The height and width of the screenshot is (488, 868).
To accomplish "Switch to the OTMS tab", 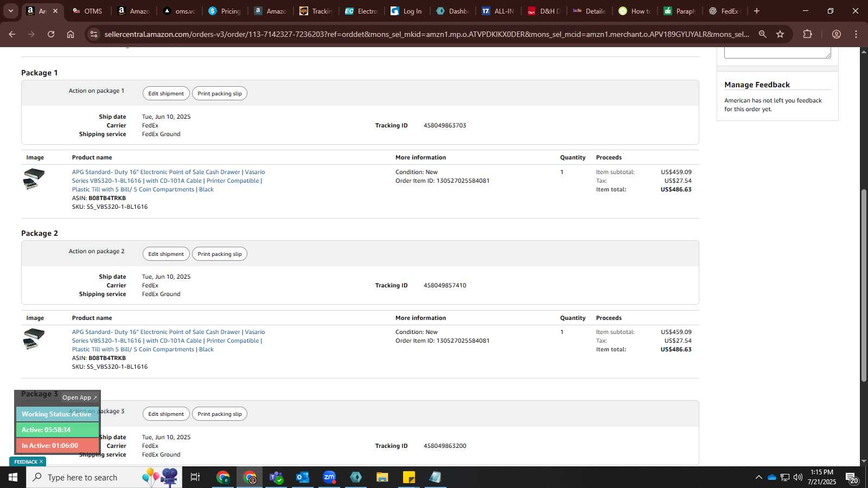I will coord(87,11).
